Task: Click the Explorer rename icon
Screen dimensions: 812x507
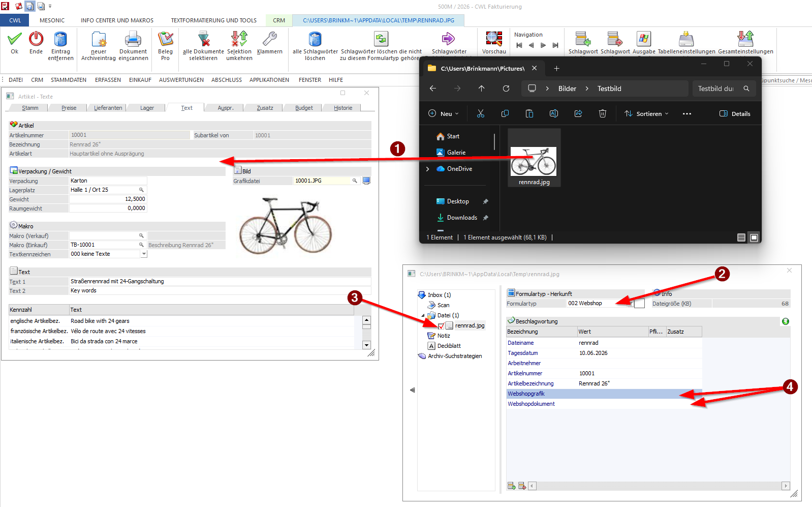Action: (x=554, y=113)
